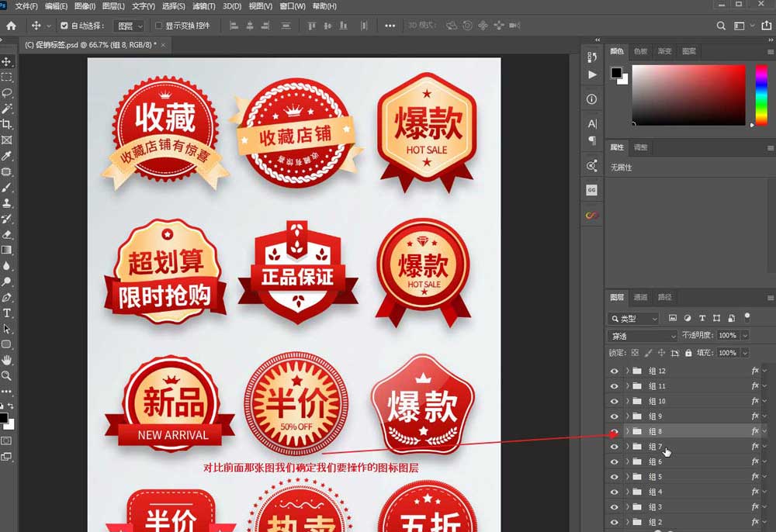Select the Horizontal Type tool
This screenshot has width=776, height=532.
point(7,313)
